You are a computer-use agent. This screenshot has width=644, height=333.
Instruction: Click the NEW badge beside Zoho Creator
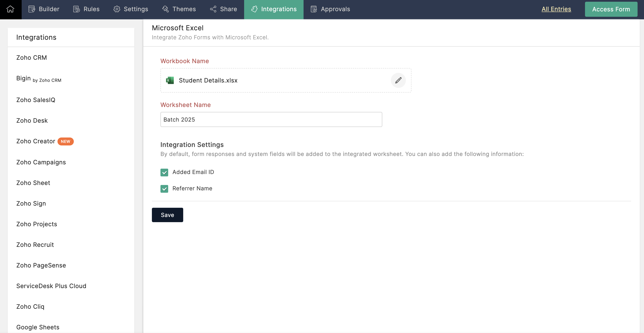pyautogui.click(x=65, y=141)
